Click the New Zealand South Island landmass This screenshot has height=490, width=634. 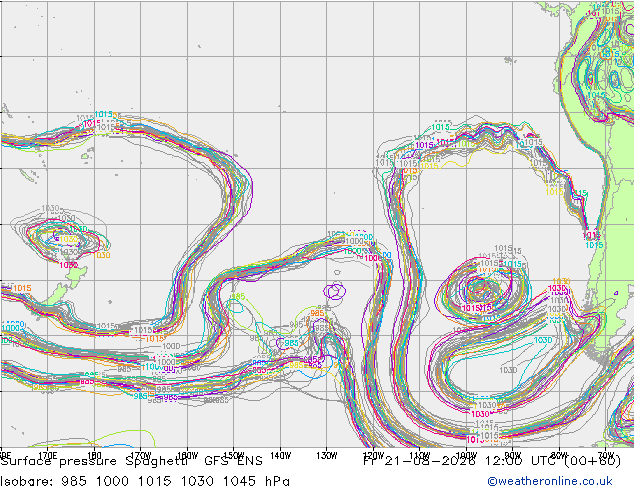pyautogui.click(x=57, y=296)
